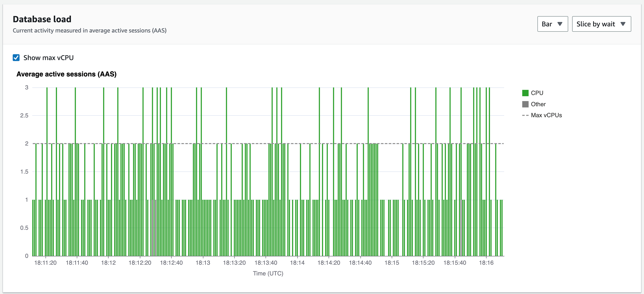Click the Slice by wait arrow icon
Screen dimensions: 644x294
[623, 24]
